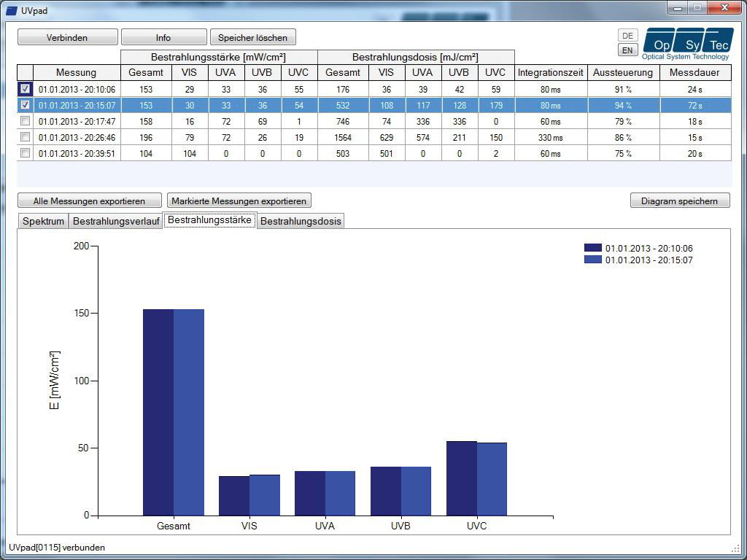Click the Verbinden button
This screenshot has height=560, width=747.
coord(67,37)
